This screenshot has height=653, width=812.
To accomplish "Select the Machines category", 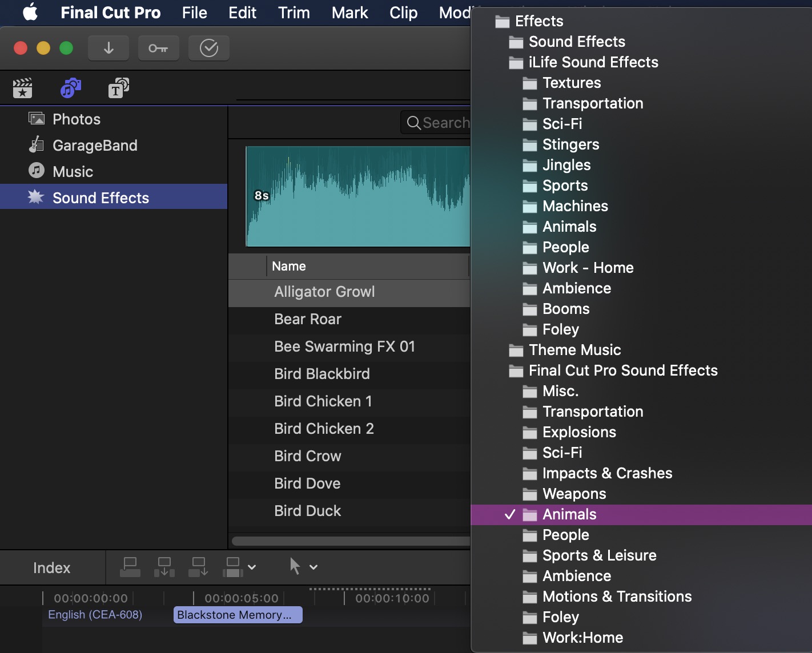I will (641, 206).
